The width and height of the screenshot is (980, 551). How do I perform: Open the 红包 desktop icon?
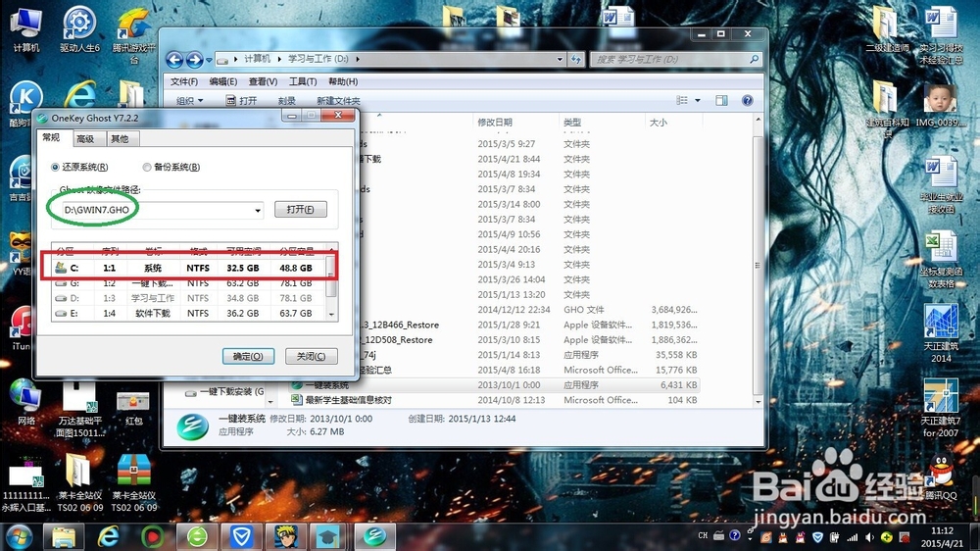click(133, 407)
